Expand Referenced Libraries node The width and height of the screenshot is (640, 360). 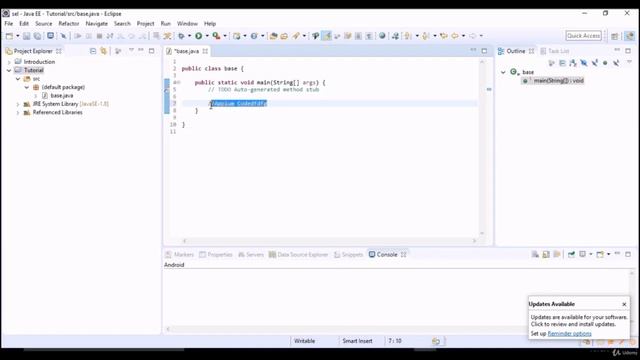coord(18,112)
